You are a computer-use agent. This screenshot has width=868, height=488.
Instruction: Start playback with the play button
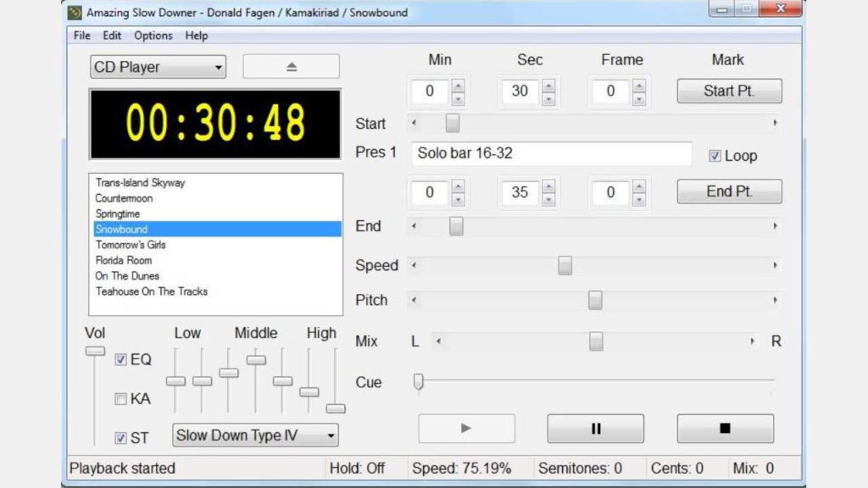tap(466, 428)
